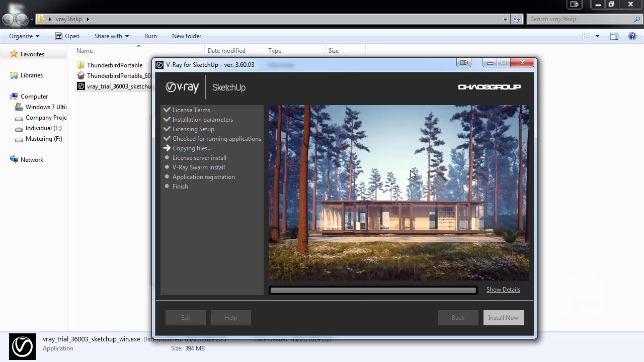Click the Company Project drive icon
The image size is (644, 362).
[19, 118]
